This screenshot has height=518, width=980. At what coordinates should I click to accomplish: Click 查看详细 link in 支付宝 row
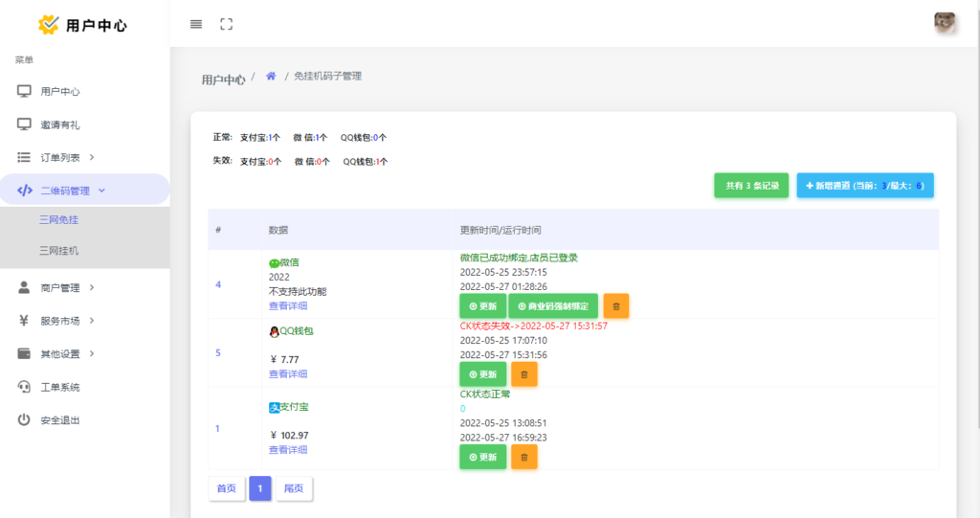(287, 450)
